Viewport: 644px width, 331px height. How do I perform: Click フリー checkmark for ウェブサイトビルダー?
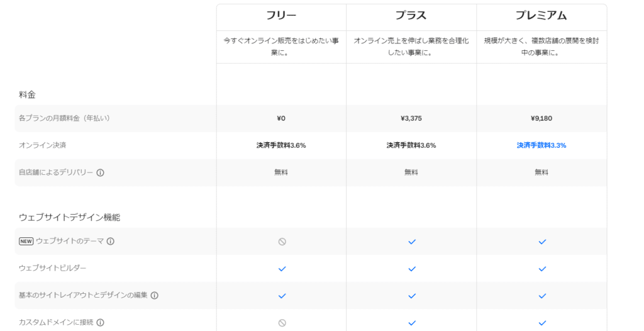[282, 269]
